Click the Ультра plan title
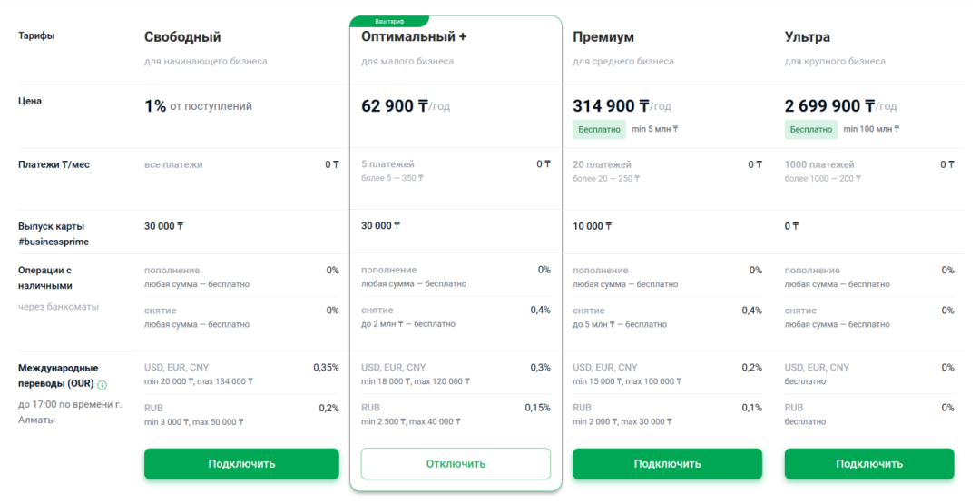Image resolution: width=980 pixels, height=504 pixels. (807, 37)
